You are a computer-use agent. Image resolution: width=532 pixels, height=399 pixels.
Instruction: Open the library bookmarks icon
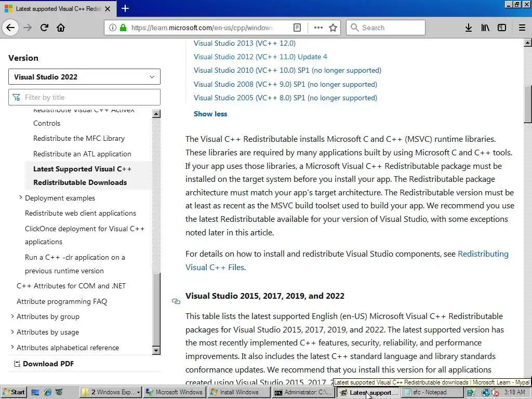click(485, 28)
